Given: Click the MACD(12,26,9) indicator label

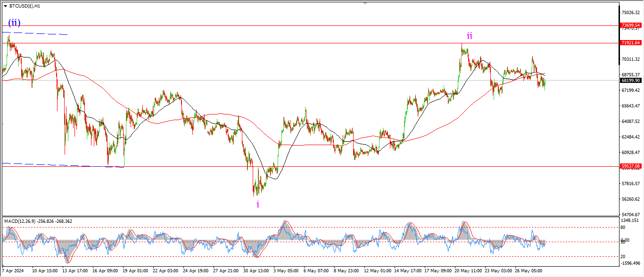Looking at the screenshot, I should (38, 221).
